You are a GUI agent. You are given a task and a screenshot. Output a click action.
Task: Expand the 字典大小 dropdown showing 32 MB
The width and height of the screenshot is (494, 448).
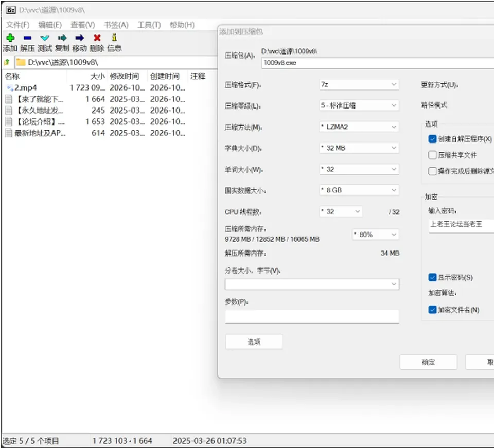[359, 148]
